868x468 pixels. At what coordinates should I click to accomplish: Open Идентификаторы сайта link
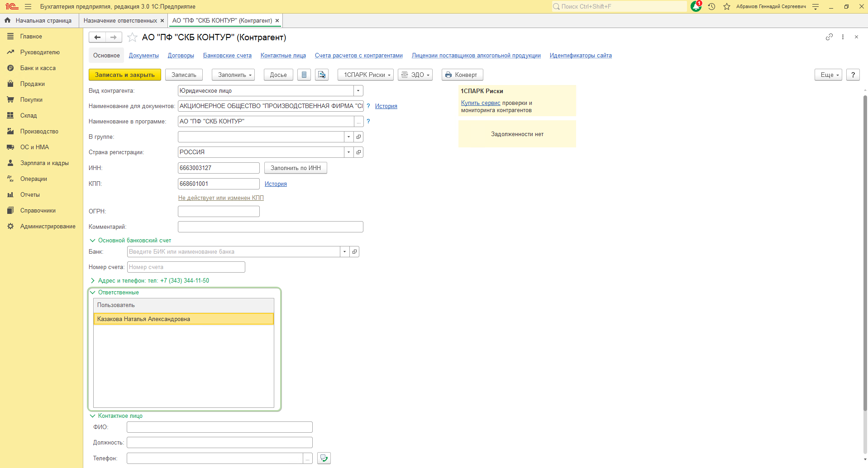(x=581, y=56)
